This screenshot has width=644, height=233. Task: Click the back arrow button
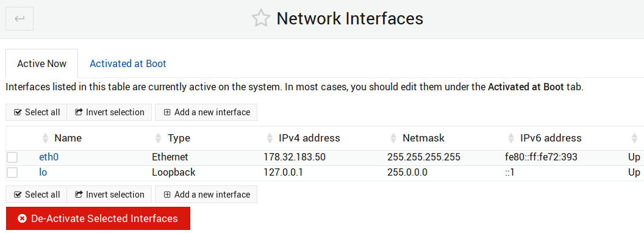pyautogui.click(x=20, y=19)
